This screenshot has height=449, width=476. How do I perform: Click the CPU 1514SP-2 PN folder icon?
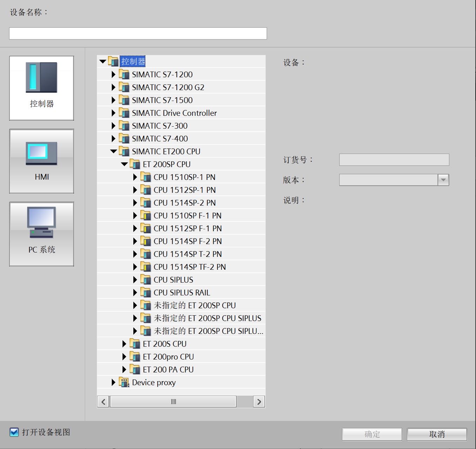[x=146, y=203]
